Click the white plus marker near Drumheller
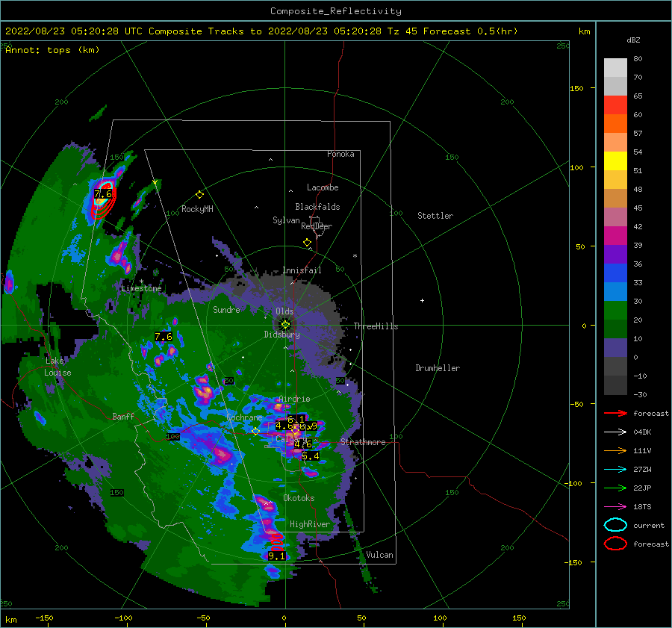Viewport: 672px width, 628px height. tap(422, 300)
